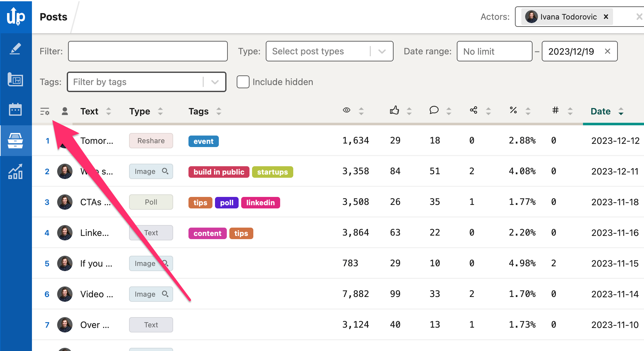Expand the Filter by tags dropdown
The height and width of the screenshot is (351, 644).
click(214, 82)
